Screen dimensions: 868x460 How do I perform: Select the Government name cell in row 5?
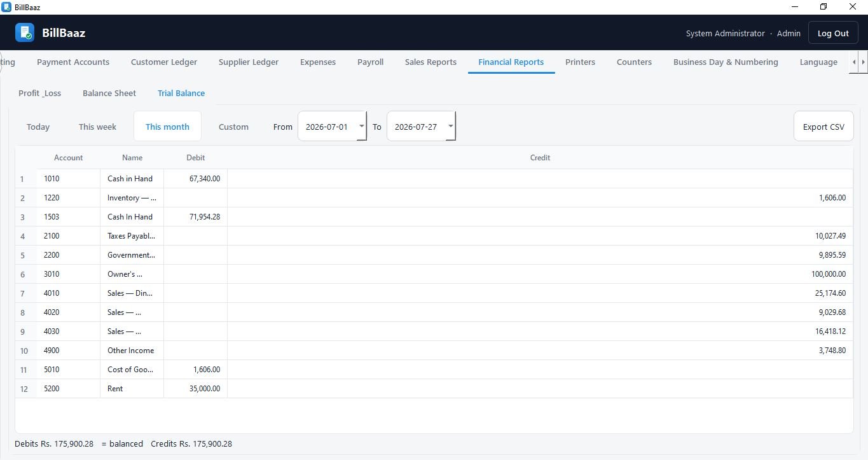tap(132, 255)
